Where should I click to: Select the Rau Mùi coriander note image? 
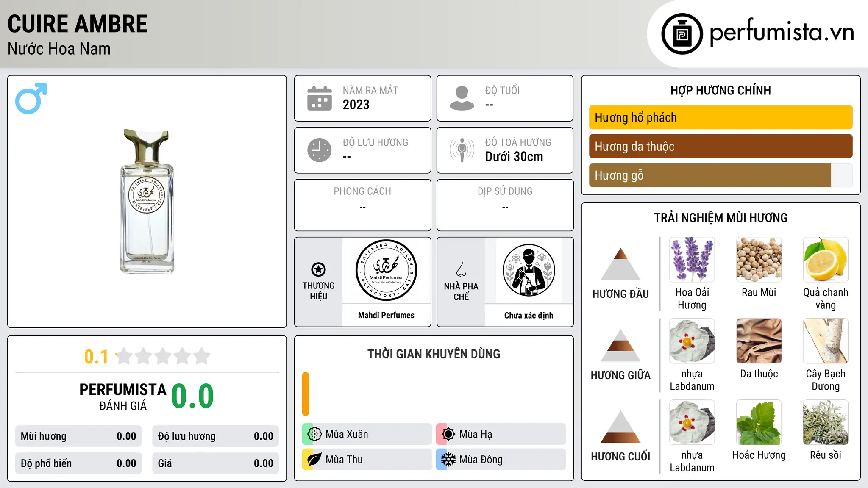[x=759, y=260]
